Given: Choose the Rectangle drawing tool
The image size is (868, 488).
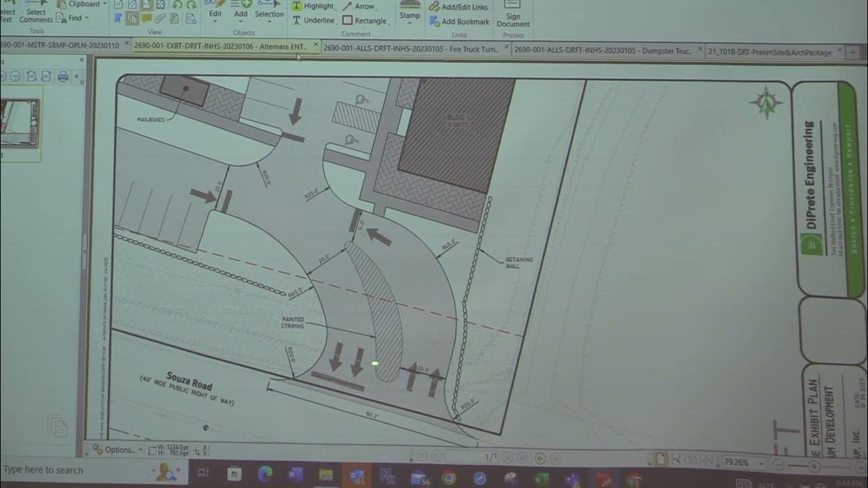Looking at the screenshot, I should [365, 20].
